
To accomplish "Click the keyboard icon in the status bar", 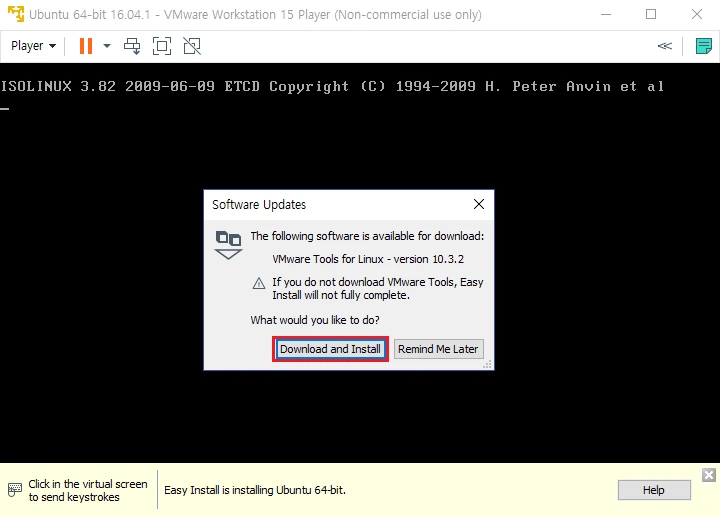I will pos(15,489).
